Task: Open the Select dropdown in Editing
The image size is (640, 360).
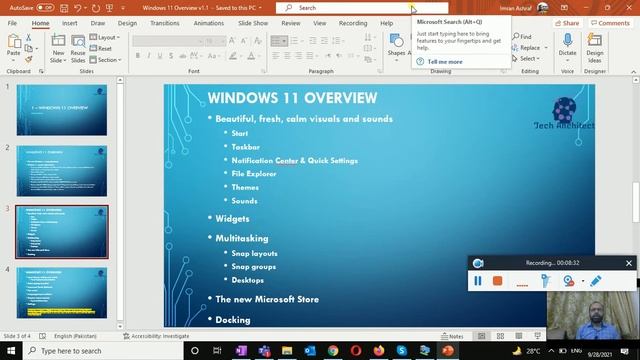Action: click(x=526, y=59)
